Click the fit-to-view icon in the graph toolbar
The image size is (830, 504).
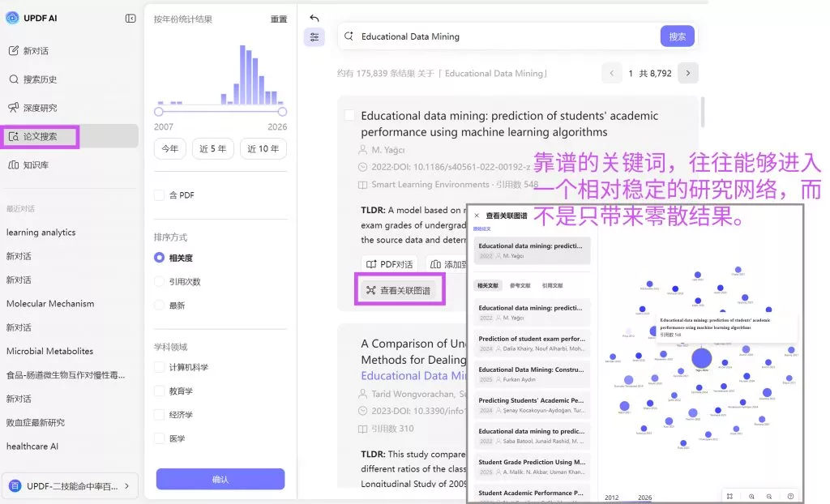pyautogui.click(x=729, y=496)
